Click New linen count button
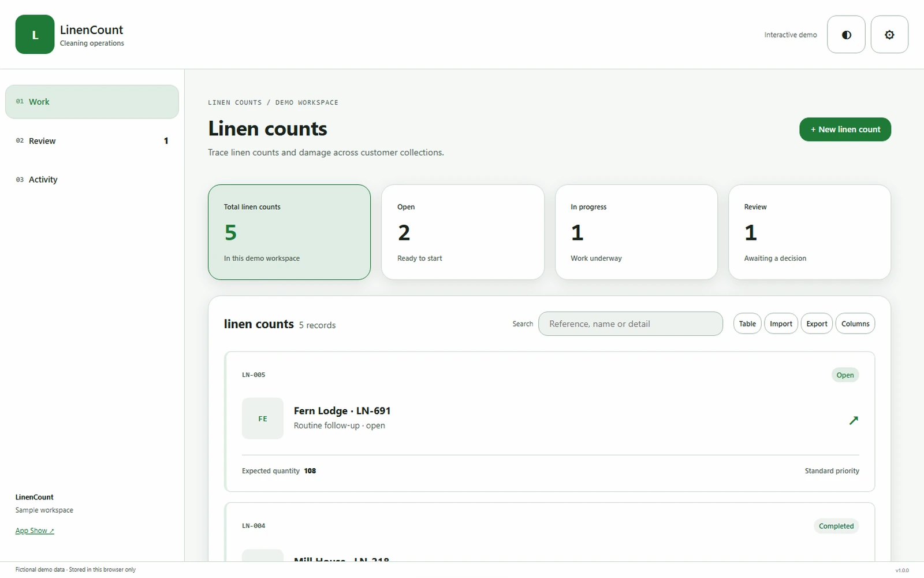The width and height of the screenshot is (924, 578). tap(845, 129)
